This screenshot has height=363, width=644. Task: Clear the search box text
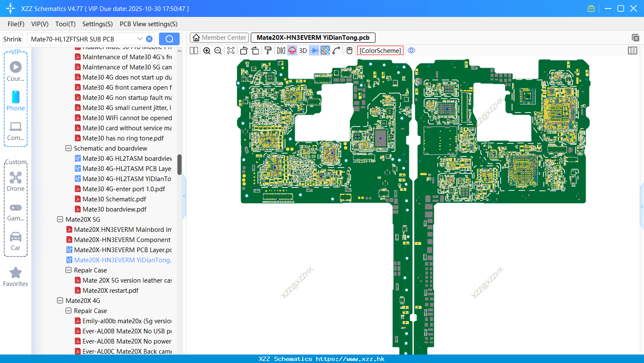click(149, 39)
